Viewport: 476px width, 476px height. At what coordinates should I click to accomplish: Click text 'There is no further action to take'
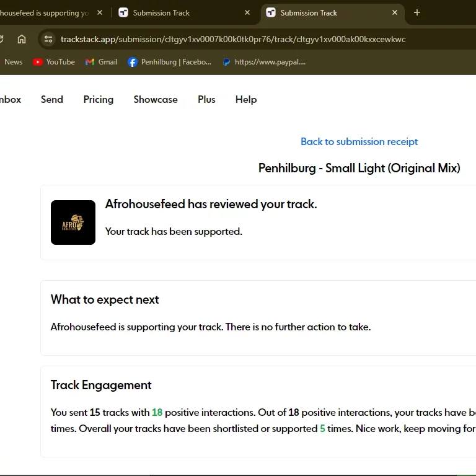[x=297, y=327]
